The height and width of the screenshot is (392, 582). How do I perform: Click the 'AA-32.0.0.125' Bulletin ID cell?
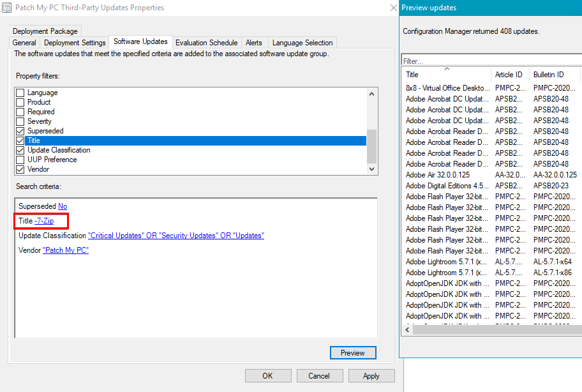555,175
